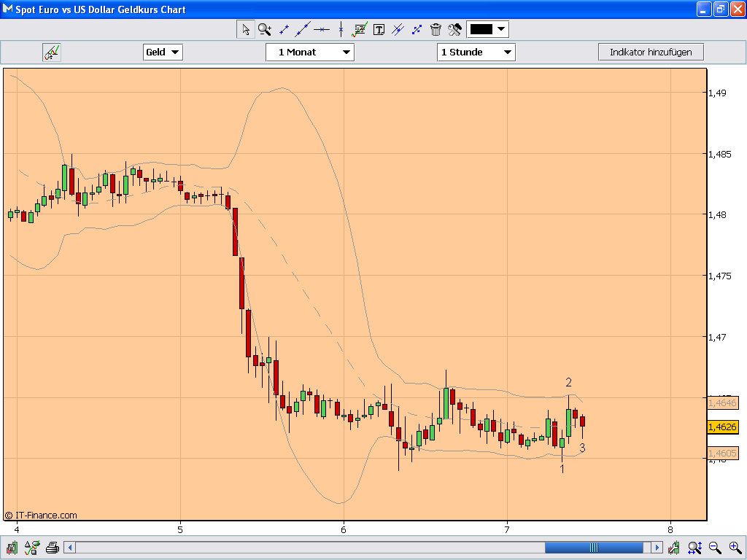Click the window title bar app icon
This screenshot has height=560, width=747.
pyautogui.click(x=7, y=9)
